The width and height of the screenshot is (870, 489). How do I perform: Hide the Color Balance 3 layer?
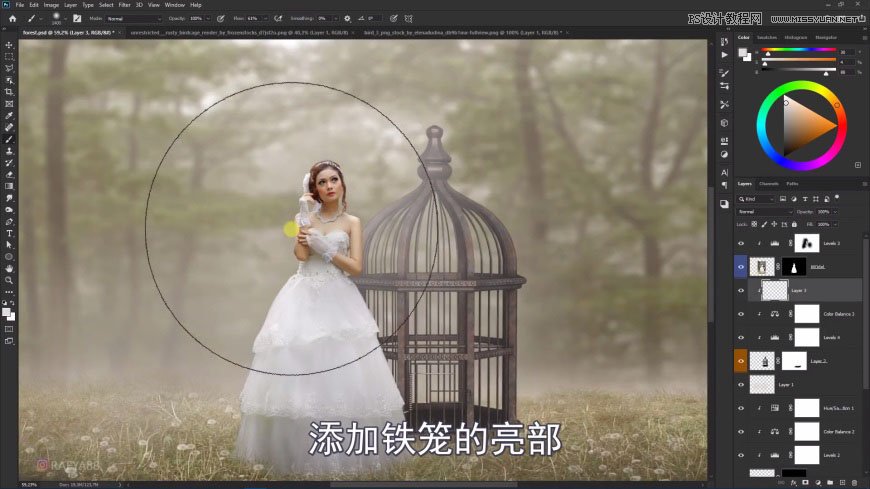pyautogui.click(x=741, y=314)
